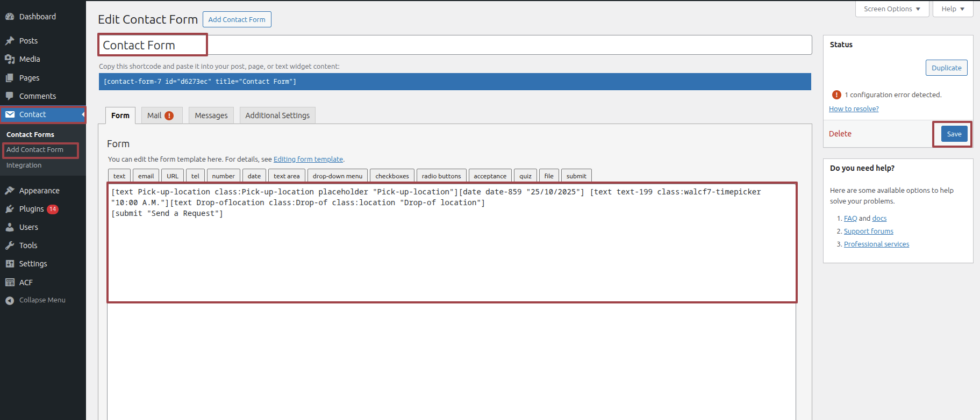The width and height of the screenshot is (980, 420).
Task: Open the 'How to resolve?' link
Action: (854, 108)
